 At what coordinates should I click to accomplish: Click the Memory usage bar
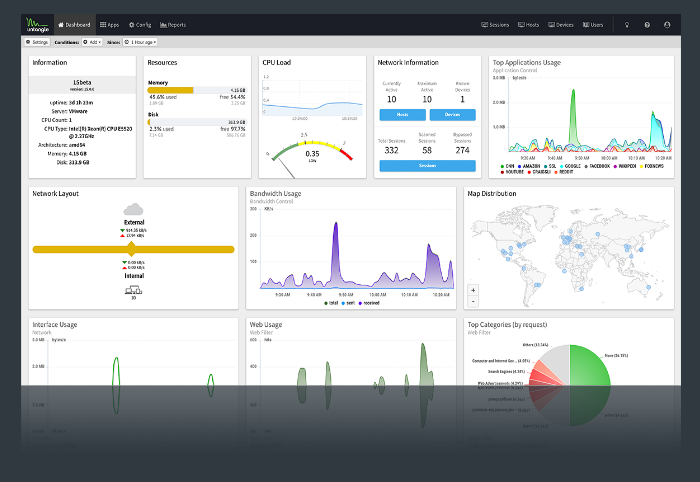coord(196,90)
